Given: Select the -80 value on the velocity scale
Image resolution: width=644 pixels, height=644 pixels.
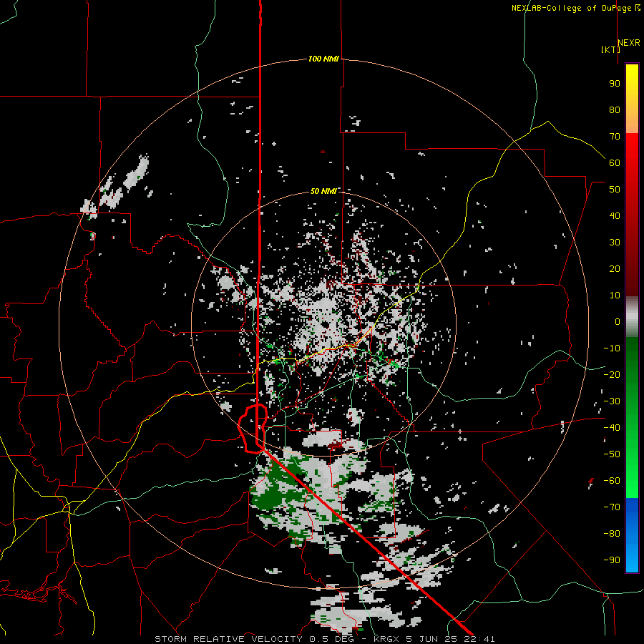Looking at the screenshot, I should pos(612,534).
